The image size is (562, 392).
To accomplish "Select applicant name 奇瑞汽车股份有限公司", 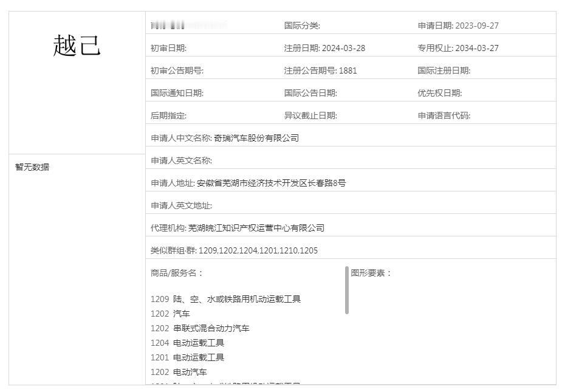I will pos(256,138).
